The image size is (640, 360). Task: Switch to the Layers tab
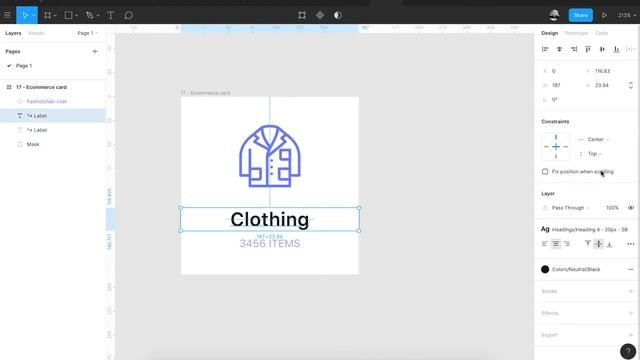[x=13, y=33]
